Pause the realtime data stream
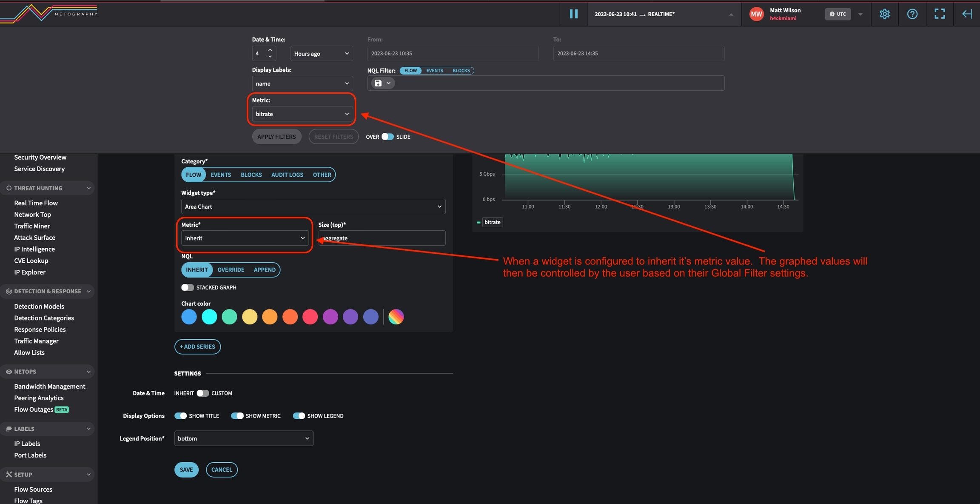This screenshot has height=504, width=980. click(x=573, y=14)
